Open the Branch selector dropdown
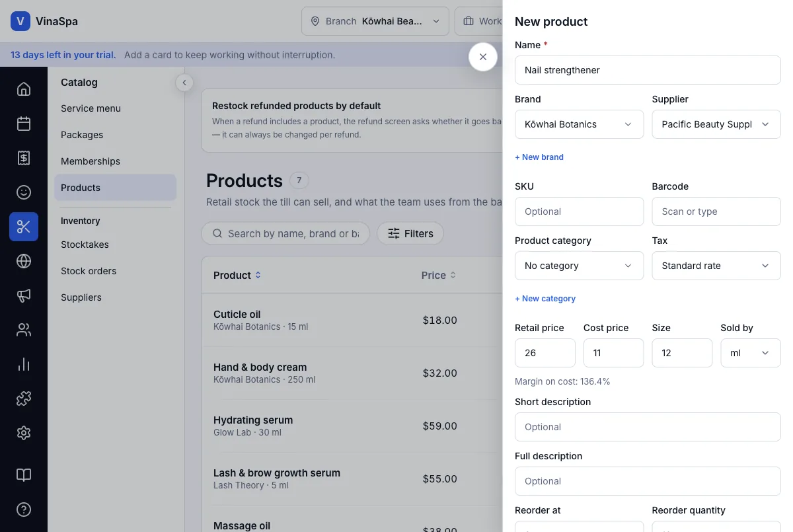 375,21
